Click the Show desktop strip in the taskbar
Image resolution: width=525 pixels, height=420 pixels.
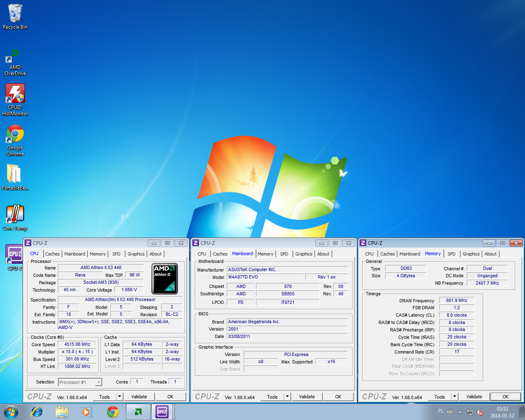tap(522, 412)
